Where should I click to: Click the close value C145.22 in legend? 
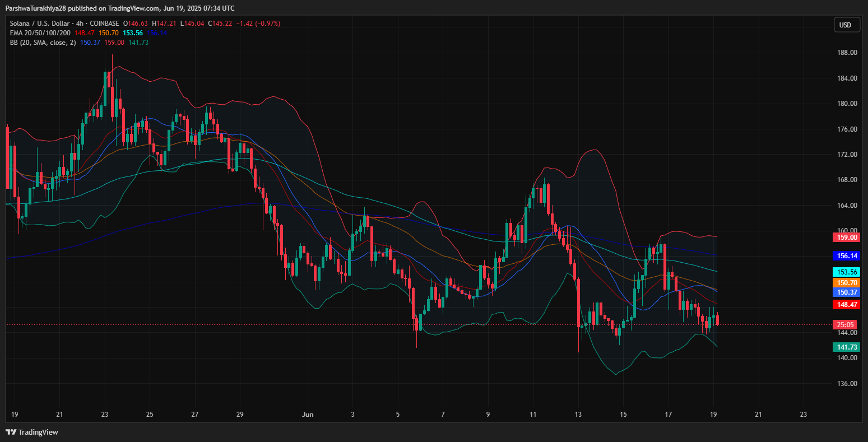(x=220, y=24)
